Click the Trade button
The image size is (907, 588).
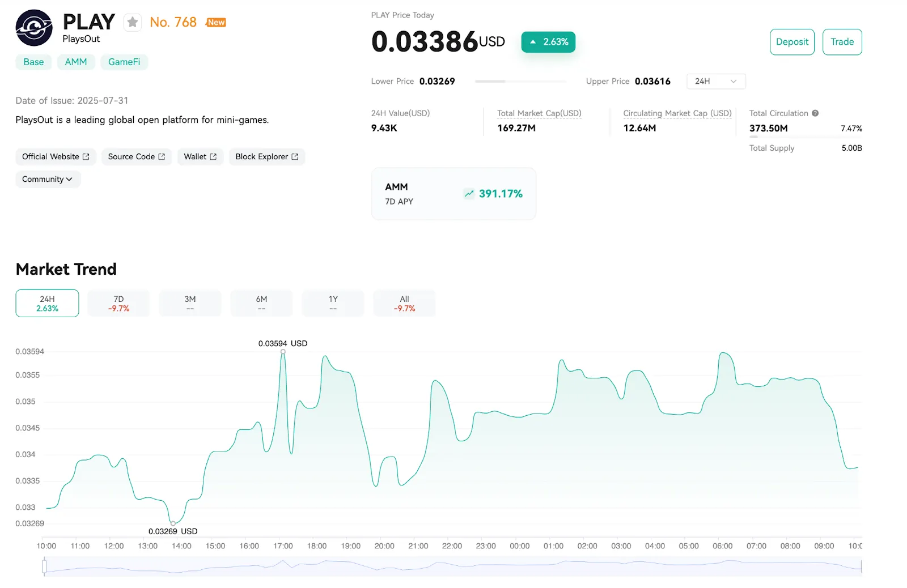[842, 42]
